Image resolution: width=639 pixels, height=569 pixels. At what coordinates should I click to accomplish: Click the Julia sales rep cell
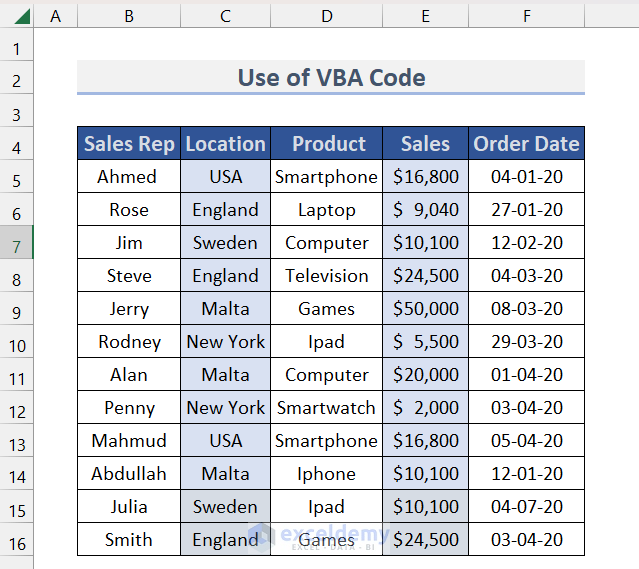click(129, 507)
